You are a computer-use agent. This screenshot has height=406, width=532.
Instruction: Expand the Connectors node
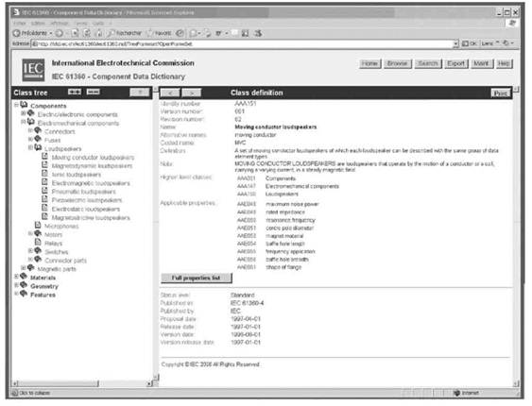pos(30,130)
